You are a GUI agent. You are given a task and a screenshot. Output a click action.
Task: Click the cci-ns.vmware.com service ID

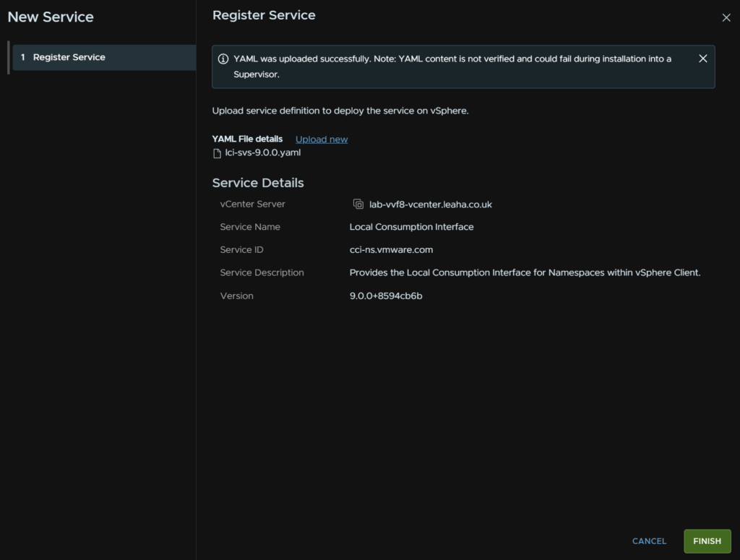point(391,249)
